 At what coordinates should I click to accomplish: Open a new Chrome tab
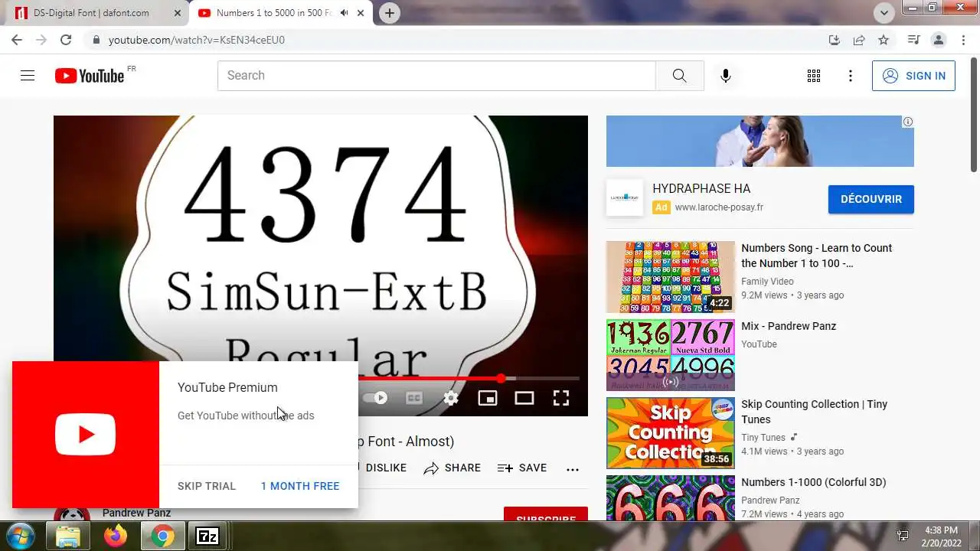(390, 13)
